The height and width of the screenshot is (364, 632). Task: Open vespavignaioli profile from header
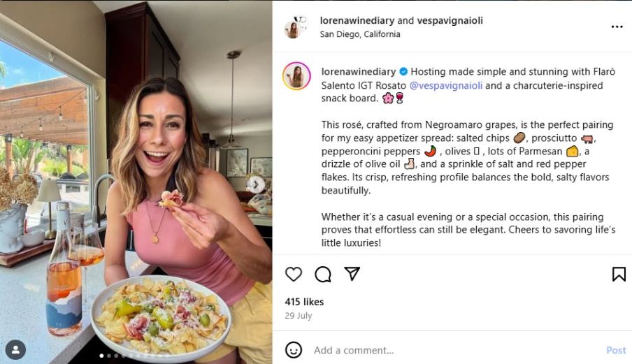coord(450,20)
